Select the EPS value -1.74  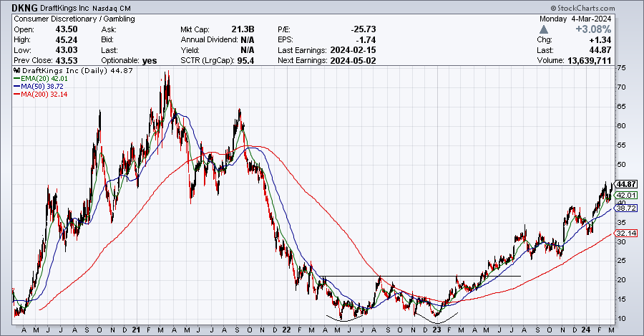point(366,40)
